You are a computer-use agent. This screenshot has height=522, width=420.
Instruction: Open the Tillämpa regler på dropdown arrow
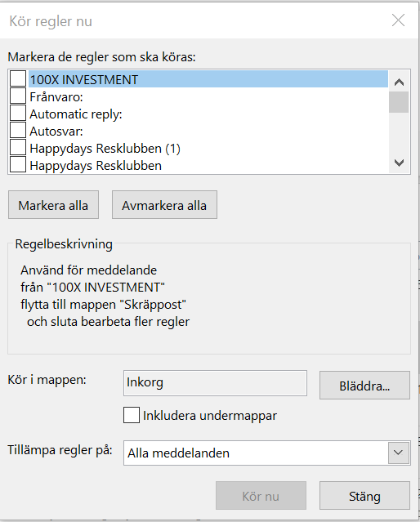tap(399, 453)
